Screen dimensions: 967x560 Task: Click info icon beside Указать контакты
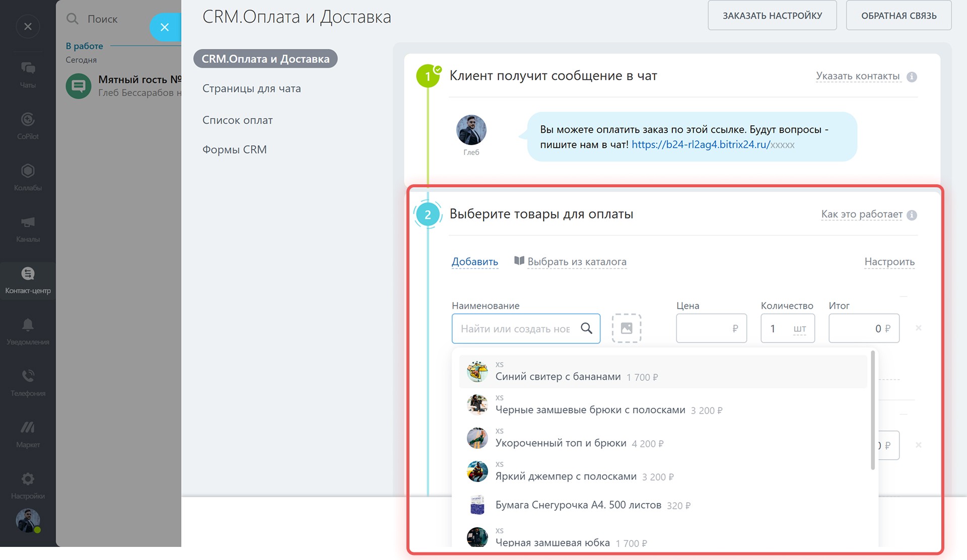912,77
